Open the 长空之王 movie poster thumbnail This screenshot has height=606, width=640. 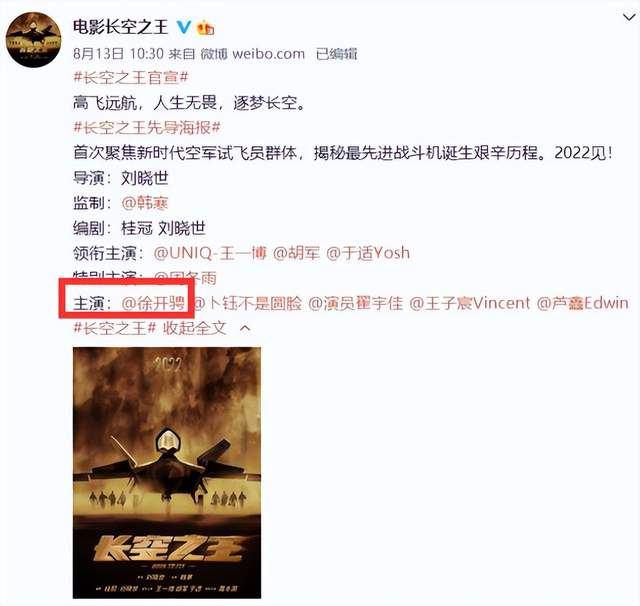coord(167,473)
